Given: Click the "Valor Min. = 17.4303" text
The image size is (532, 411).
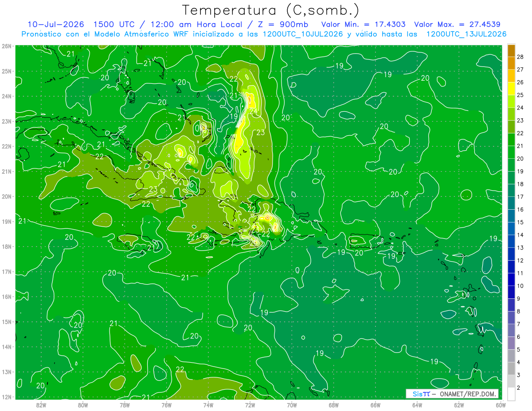Looking at the screenshot, I should (363, 24).
